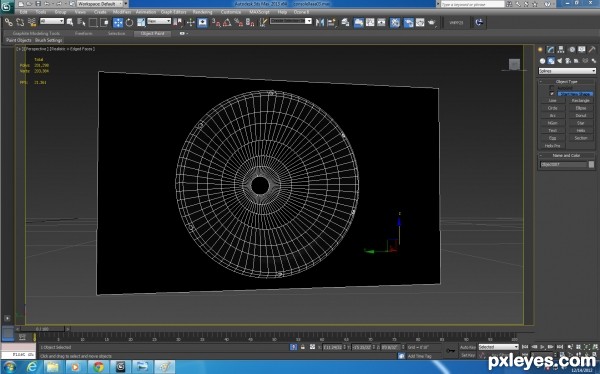Image resolution: width=600 pixels, height=374 pixels.
Task: Open the Layer Manager
Action: 345,23
